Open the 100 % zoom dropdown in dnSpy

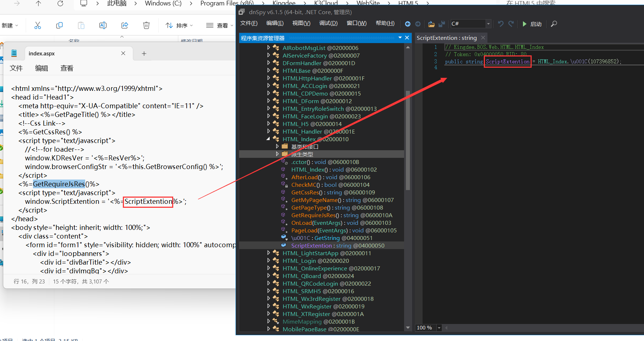tap(439, 328)
